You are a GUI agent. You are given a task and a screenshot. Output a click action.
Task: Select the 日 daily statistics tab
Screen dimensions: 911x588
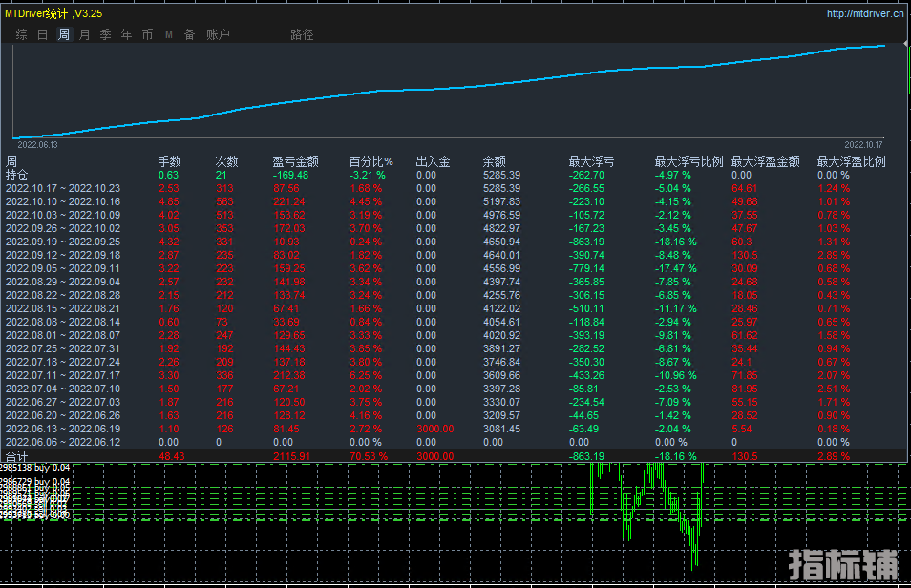42,34
